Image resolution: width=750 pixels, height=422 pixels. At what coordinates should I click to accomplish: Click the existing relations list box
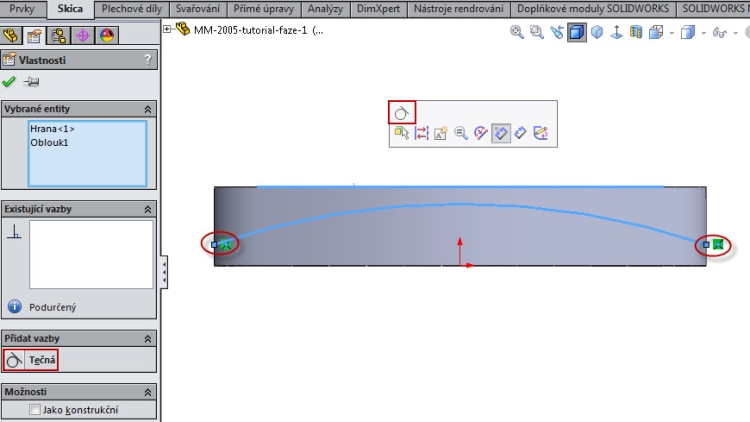click(91, 254)
